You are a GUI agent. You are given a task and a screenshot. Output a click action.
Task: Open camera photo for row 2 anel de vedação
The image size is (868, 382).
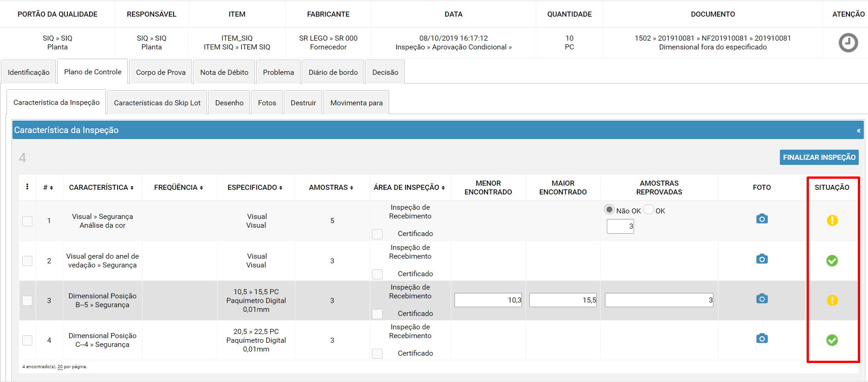(x=762, y=259)
